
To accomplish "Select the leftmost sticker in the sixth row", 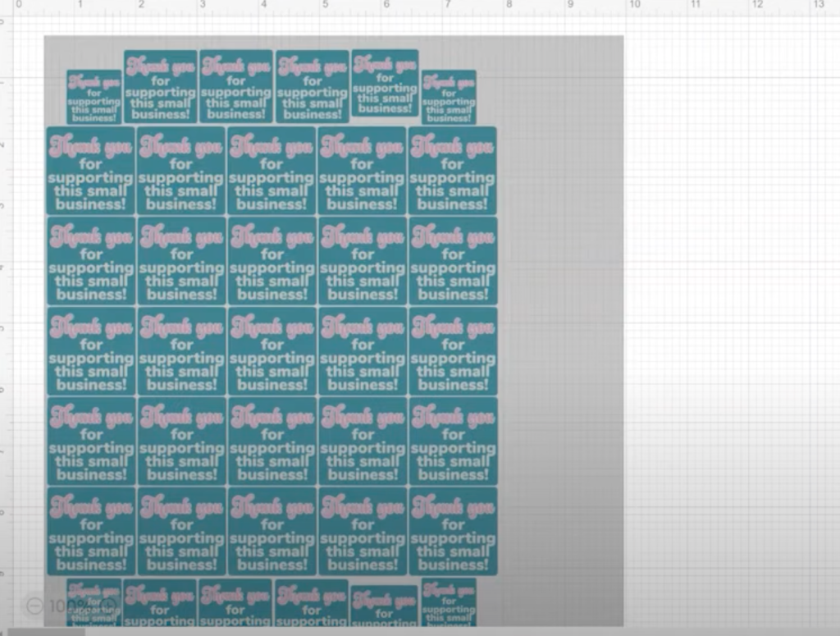I will (x=90, y=532).
